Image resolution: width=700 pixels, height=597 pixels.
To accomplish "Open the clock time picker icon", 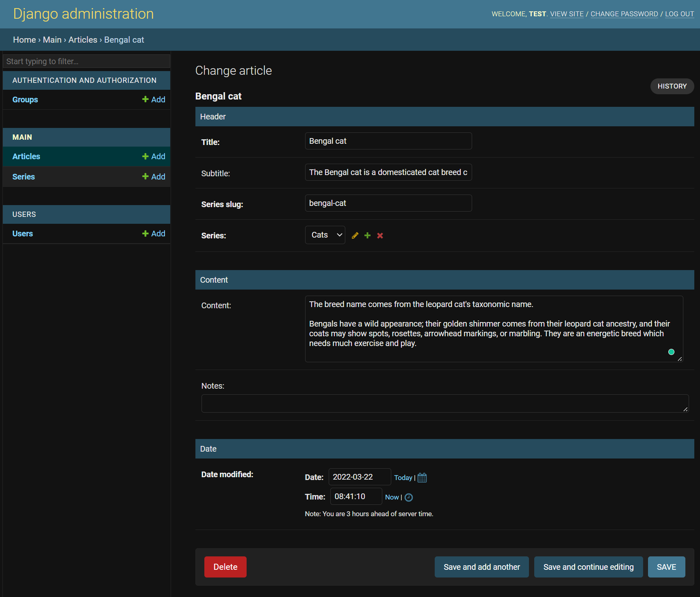I will pos(409,497).
